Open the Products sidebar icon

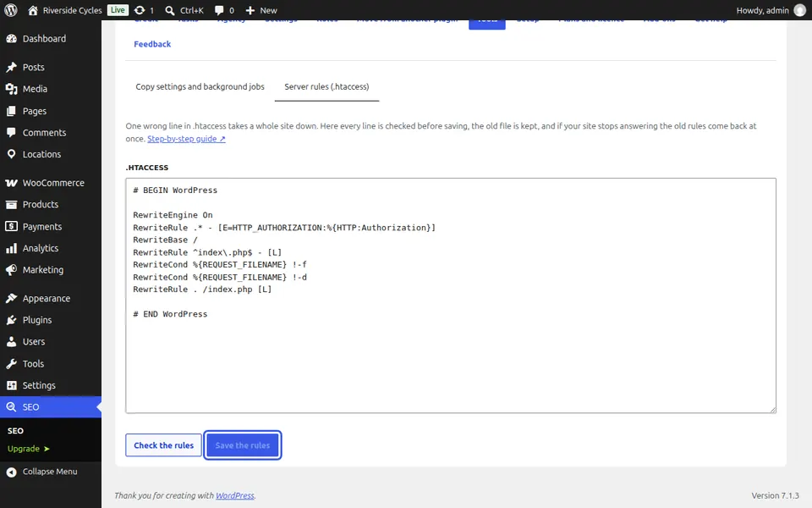(x=11, y=204)
